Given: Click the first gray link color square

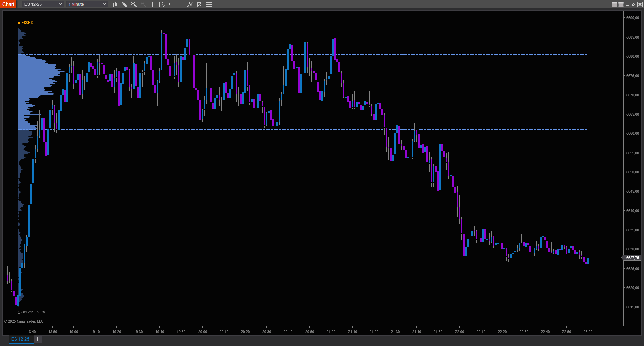Looking at the screenshot, I should click(614, 4).
